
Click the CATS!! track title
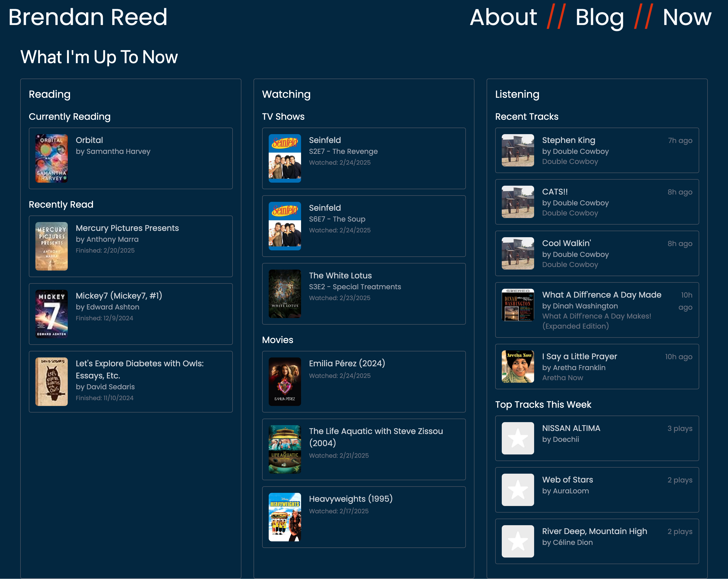(555, 192)
